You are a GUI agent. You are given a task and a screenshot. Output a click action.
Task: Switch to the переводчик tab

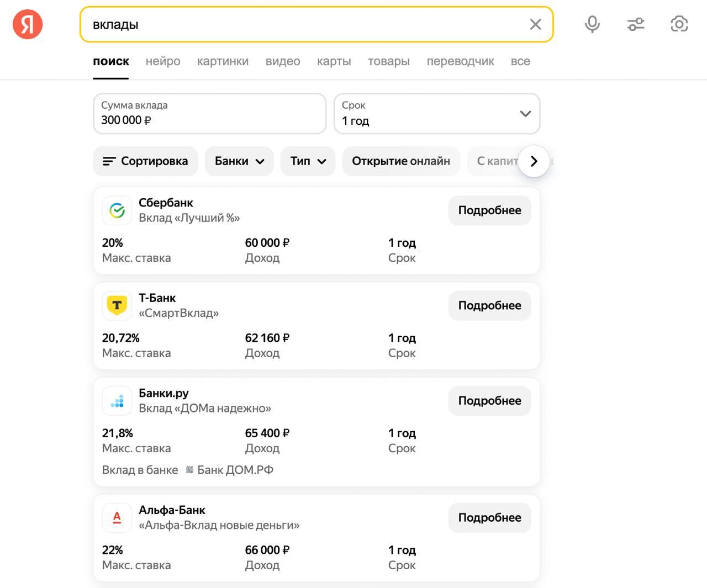(x=460, y=61)
